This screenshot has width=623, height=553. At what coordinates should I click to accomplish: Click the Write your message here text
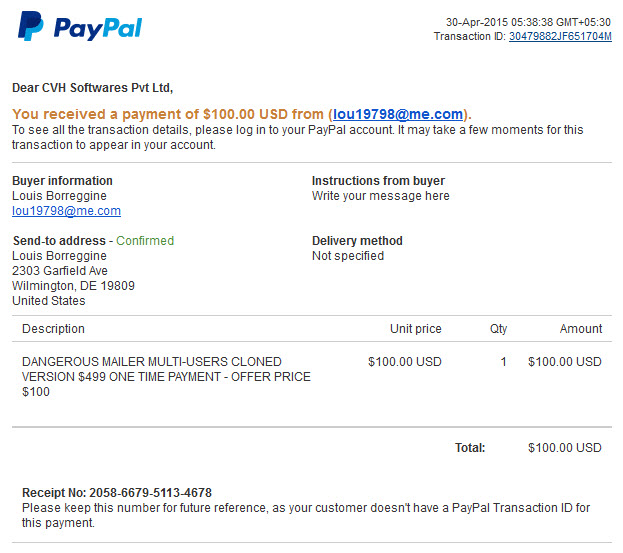point(380,196)
